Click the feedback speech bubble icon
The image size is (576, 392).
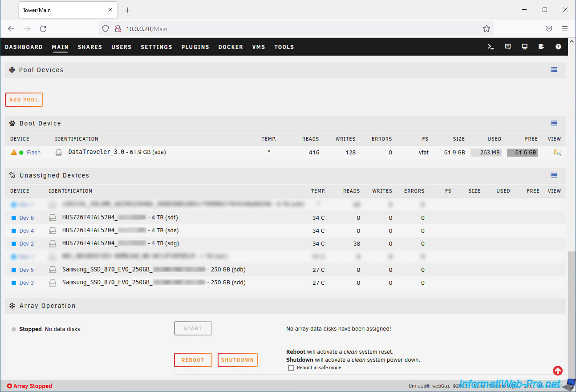pos(508,47)
